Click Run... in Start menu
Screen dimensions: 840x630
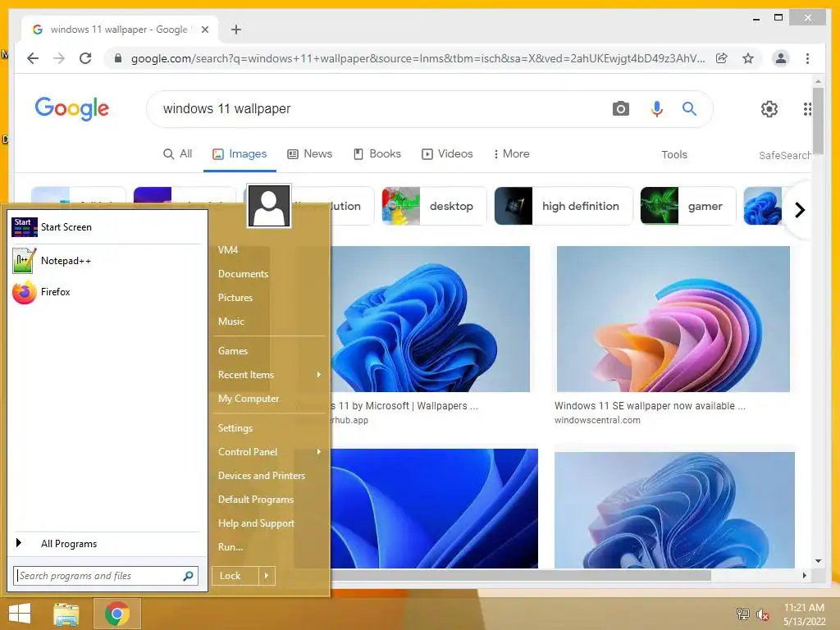(231, 547)
